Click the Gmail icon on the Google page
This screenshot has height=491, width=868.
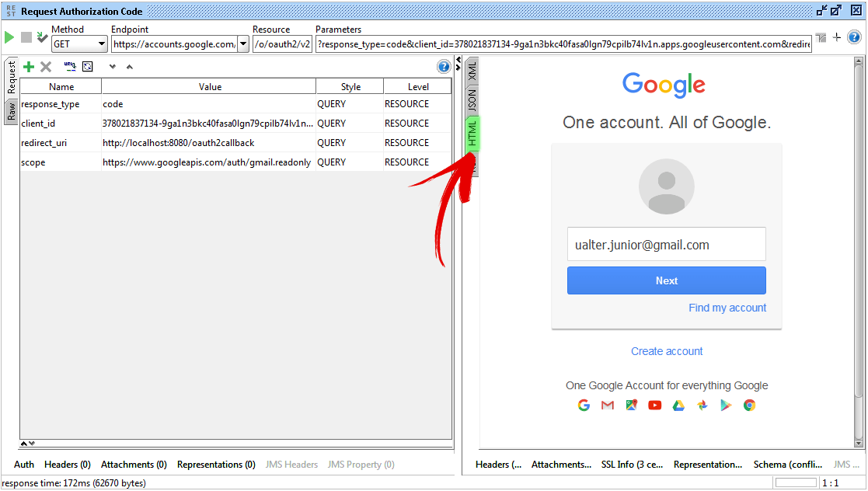coord(607,405)
